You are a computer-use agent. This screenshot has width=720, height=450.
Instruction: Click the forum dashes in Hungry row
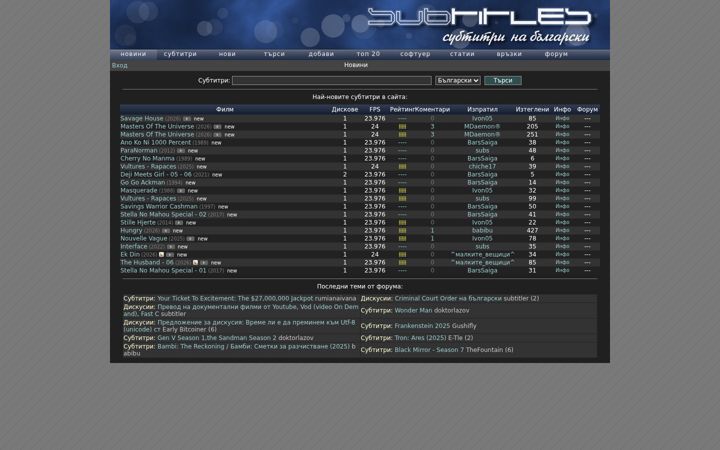point(587,231)
